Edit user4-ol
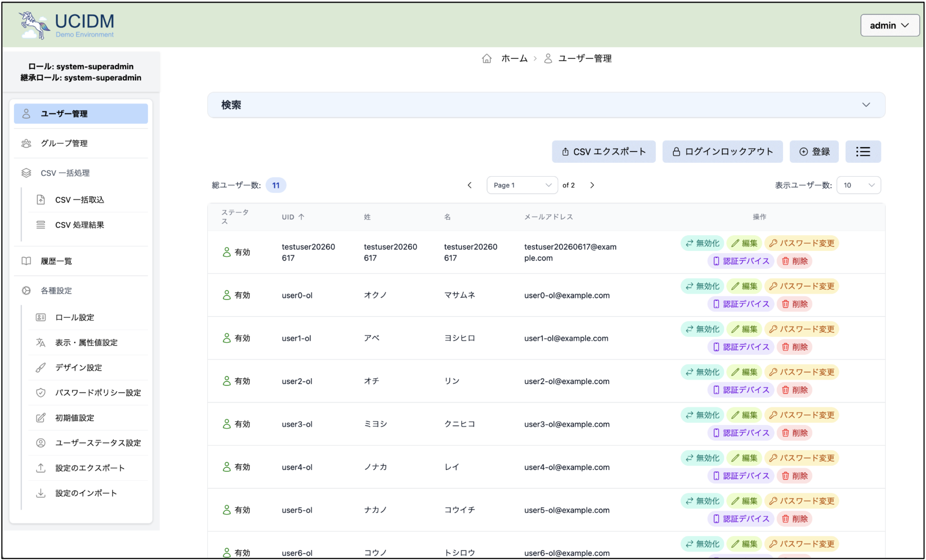Screen dimensions: 926x560 pos(744,458)
